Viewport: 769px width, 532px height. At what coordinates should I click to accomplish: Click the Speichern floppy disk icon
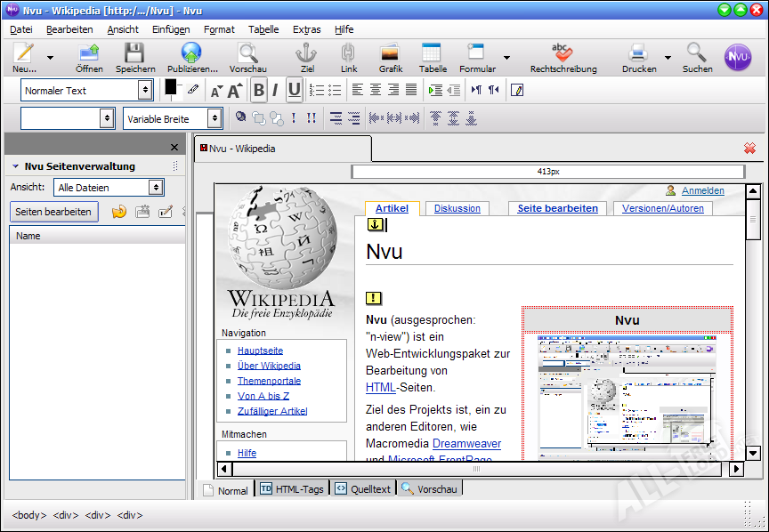tap(134, 53)
